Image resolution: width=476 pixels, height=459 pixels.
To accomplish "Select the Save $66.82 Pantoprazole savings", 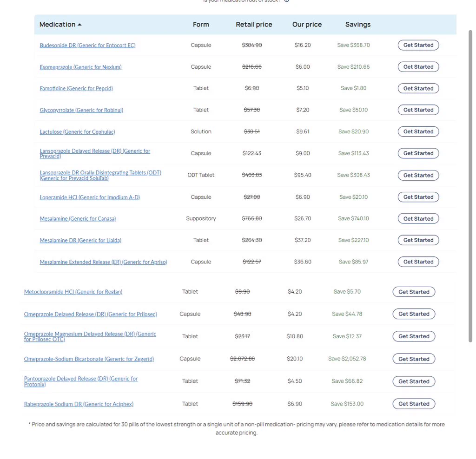I will click(x=347, y=381).
